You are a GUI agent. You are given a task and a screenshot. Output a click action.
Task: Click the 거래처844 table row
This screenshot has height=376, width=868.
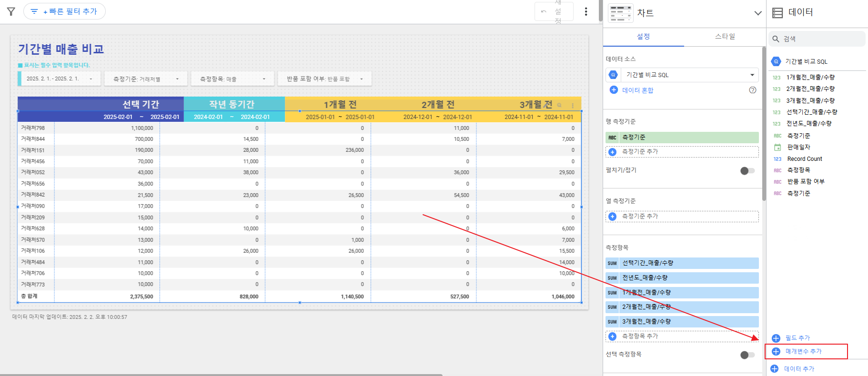pos(299,139)
